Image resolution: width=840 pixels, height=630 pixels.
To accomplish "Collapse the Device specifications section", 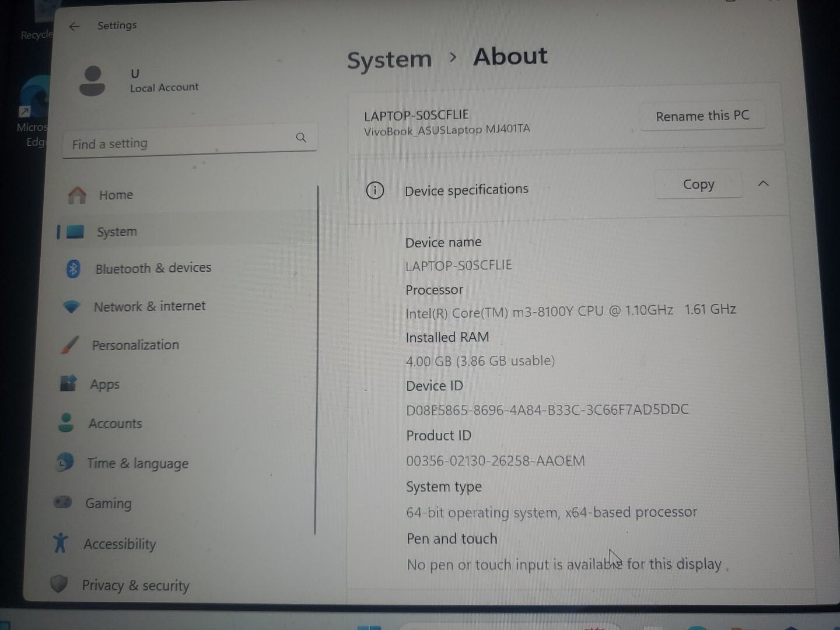I will [x=763, y=183].
